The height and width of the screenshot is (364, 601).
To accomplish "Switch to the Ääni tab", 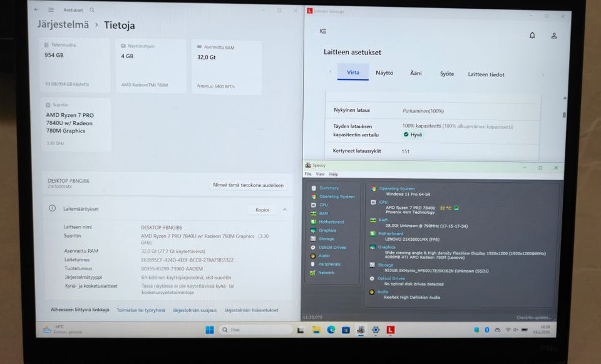I will 416,73.
